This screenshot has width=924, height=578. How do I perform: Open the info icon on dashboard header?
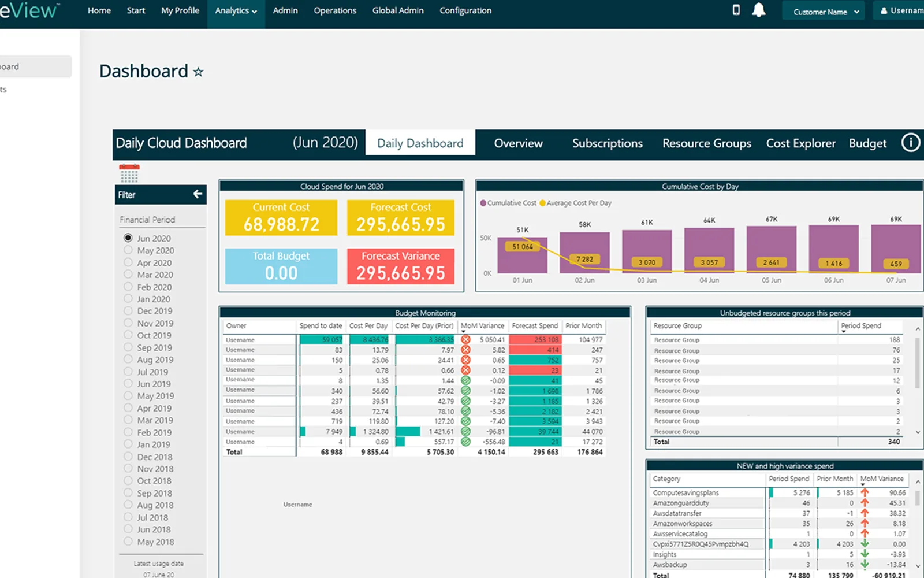click(x=911, y=142)
